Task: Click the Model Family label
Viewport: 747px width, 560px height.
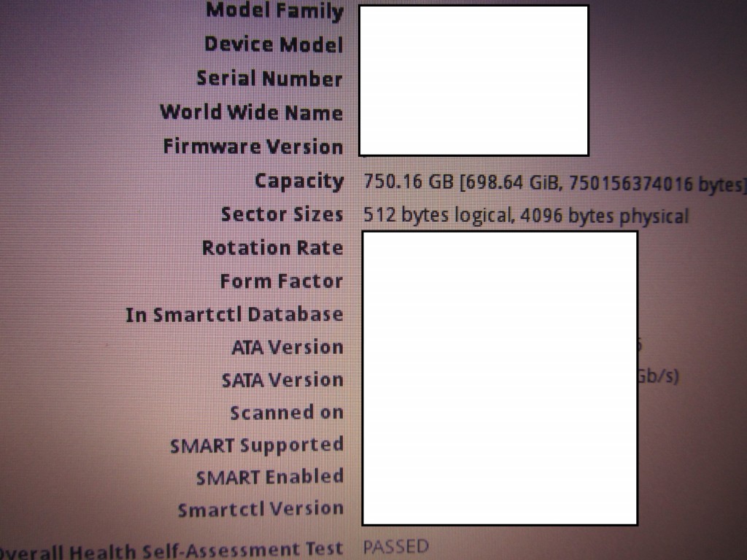Action: (x=274, y=10)
